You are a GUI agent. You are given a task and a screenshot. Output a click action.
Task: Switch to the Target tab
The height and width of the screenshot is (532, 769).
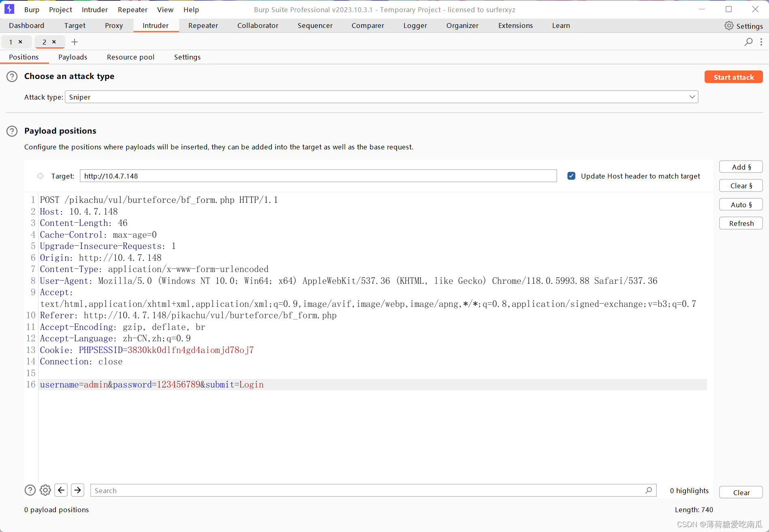(x=75, y=26)
